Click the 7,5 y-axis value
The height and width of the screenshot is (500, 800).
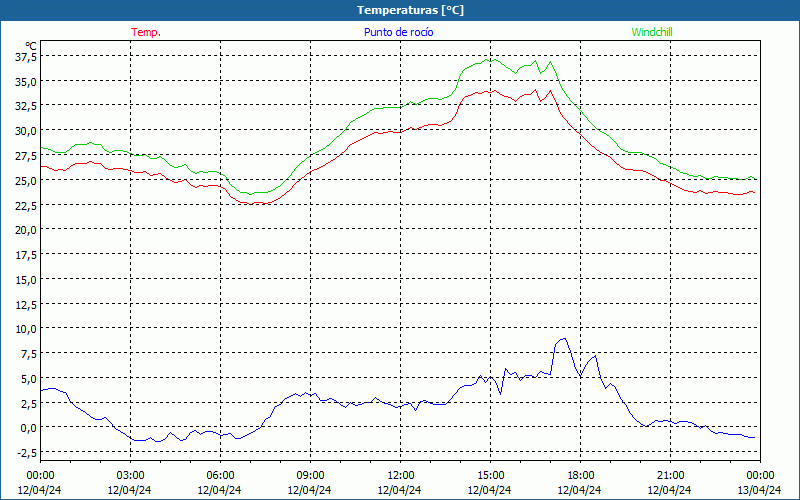(29, 354)
